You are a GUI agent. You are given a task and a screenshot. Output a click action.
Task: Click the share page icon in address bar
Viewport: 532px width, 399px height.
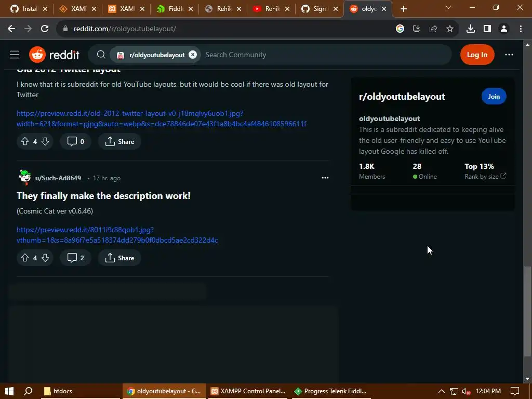point(433,29)
